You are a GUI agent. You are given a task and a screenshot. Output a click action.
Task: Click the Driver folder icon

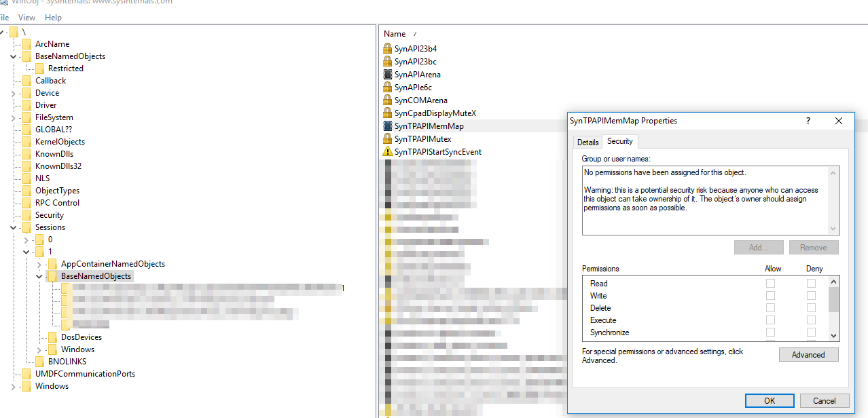click(26, 105)
